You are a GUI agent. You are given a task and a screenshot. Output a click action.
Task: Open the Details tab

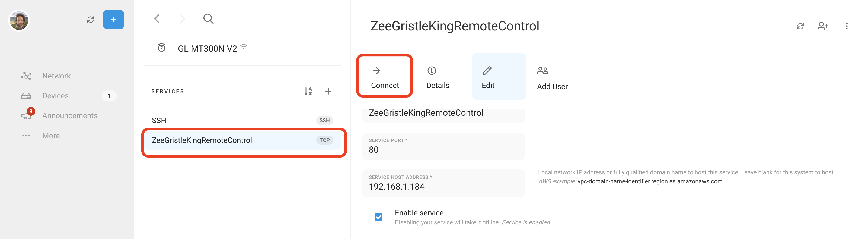tap(437, 77)
